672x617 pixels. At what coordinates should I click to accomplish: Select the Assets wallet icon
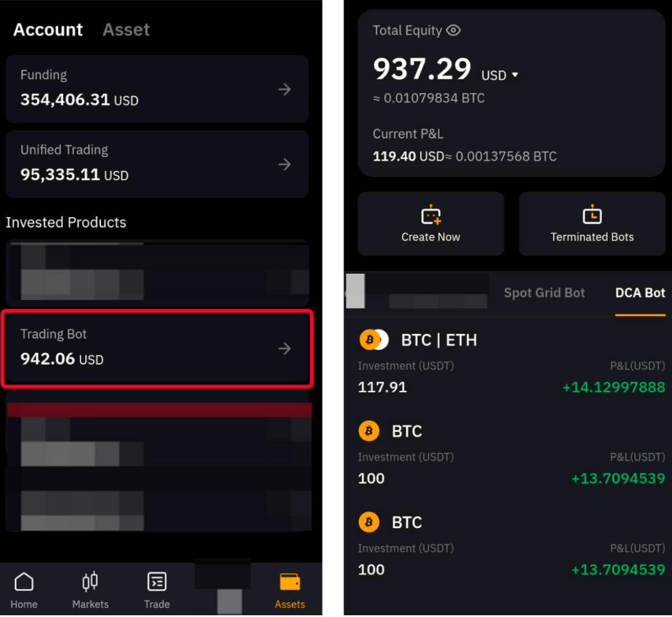click(x=290, y=582)
